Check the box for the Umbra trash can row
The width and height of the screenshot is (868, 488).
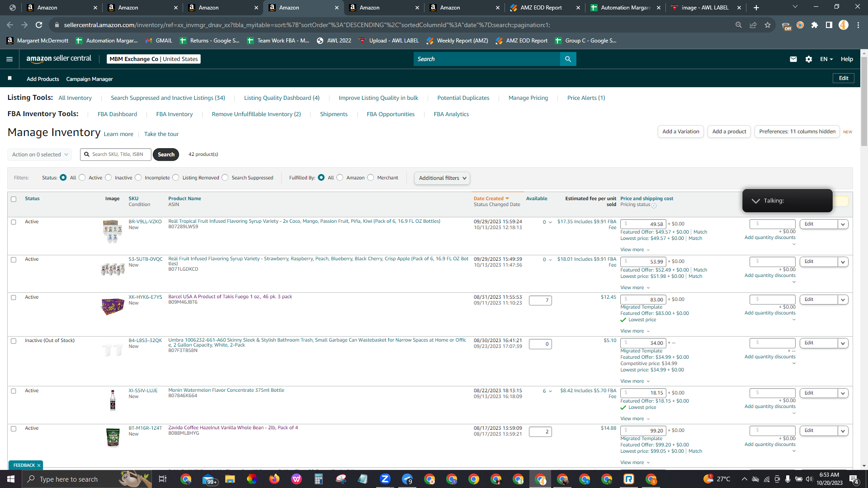[x=14, y=341]
